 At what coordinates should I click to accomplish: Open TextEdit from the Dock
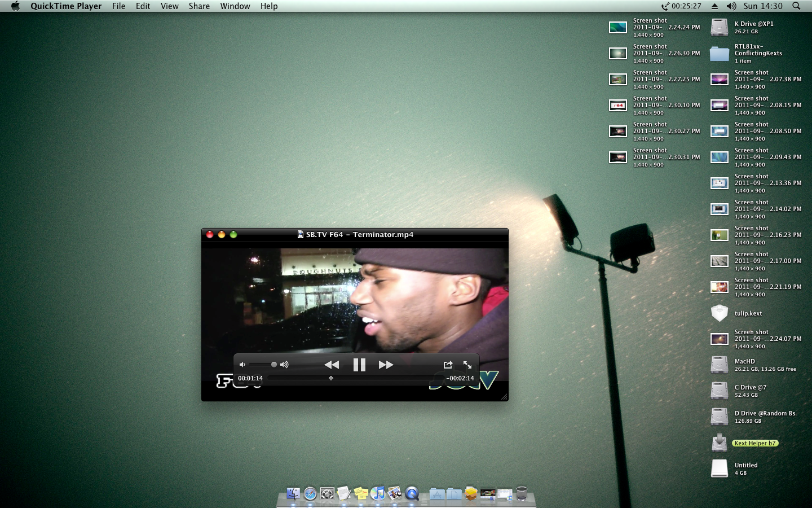344,494
